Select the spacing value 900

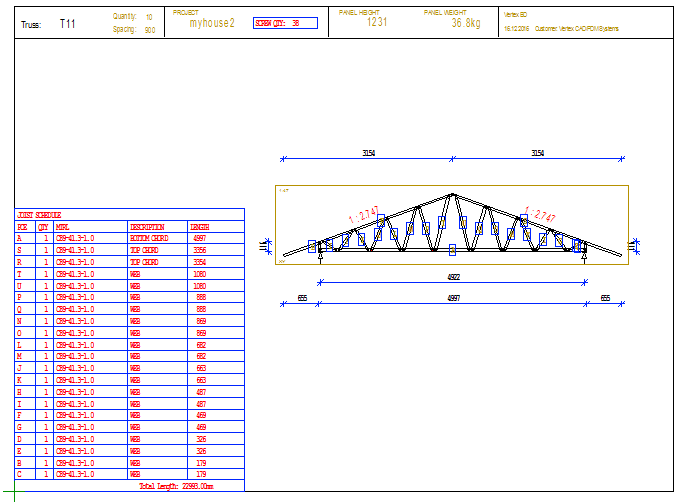pos(149,30)
